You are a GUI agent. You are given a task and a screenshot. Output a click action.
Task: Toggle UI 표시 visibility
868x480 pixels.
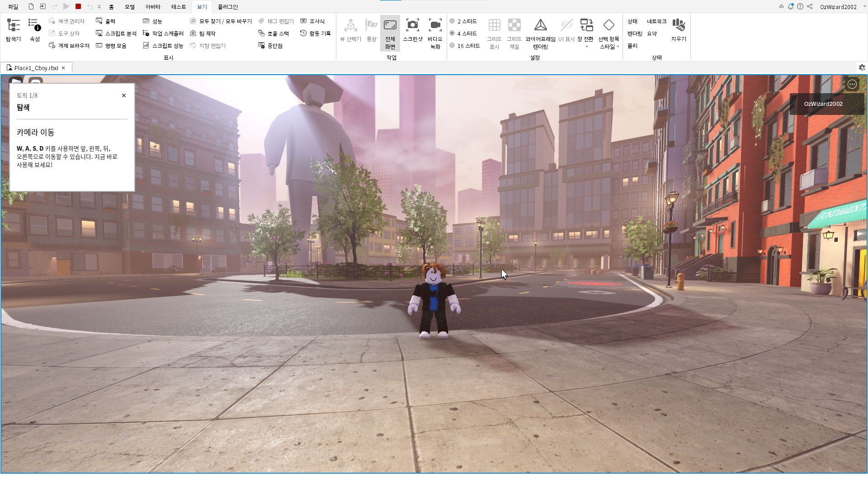[x=566, y=30]
